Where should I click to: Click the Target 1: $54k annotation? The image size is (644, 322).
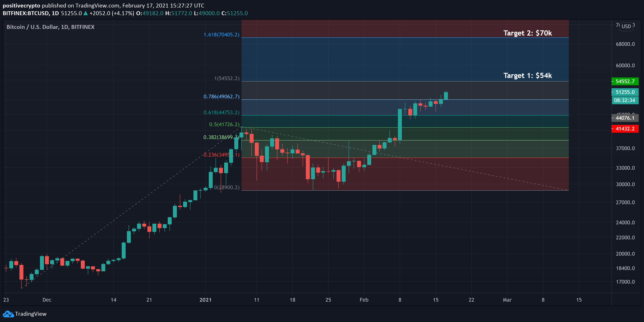pyautogui.click(x=527, y=76)
